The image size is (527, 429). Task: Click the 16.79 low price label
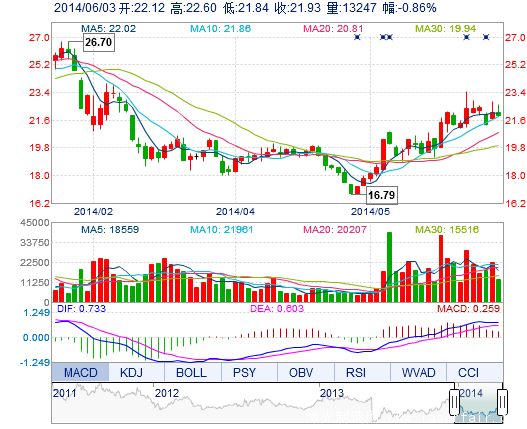[x=381, y=195]
